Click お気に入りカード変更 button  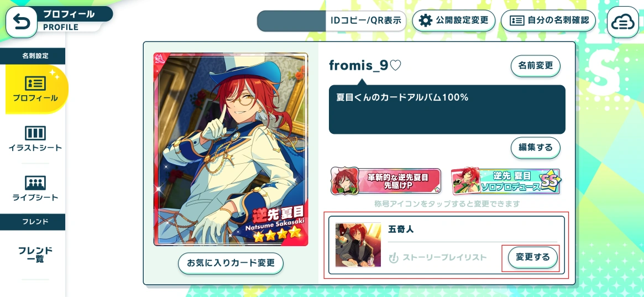[x=231, y=263]
